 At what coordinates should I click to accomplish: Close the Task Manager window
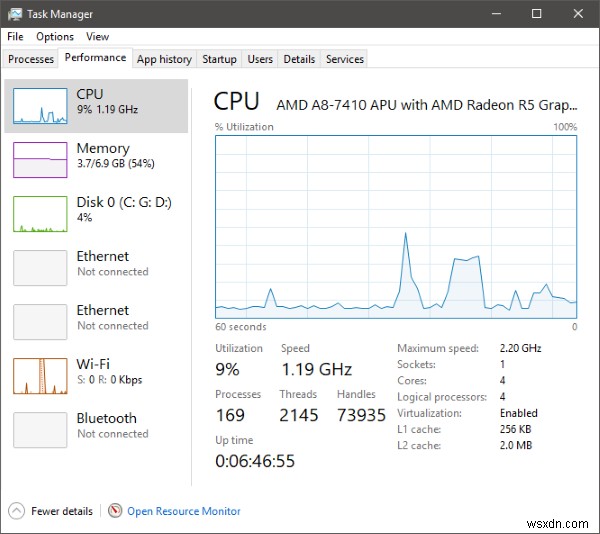(578, 14)
